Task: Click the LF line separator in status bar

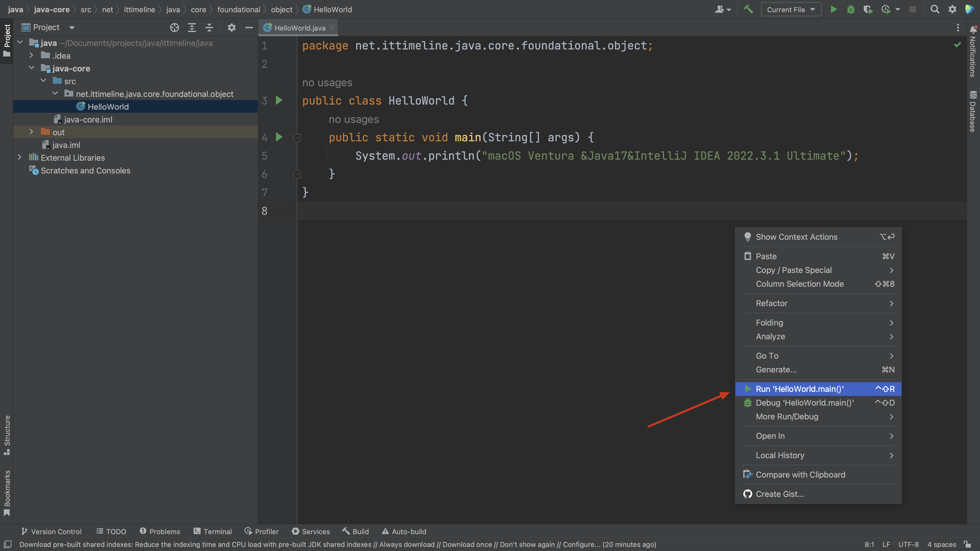Action: point(886,544)
